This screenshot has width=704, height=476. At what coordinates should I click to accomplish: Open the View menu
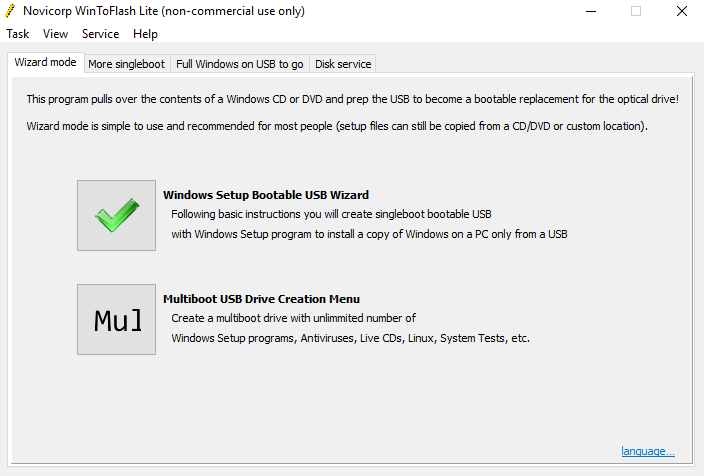(55, 34)
